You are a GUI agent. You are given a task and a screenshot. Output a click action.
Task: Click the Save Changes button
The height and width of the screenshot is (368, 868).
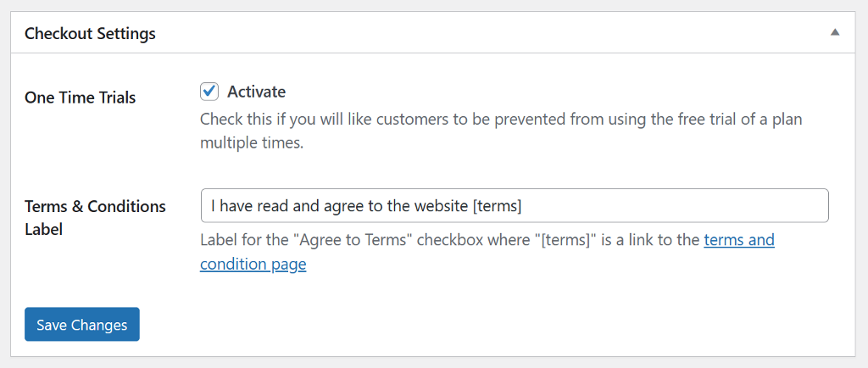click(82, 325)
